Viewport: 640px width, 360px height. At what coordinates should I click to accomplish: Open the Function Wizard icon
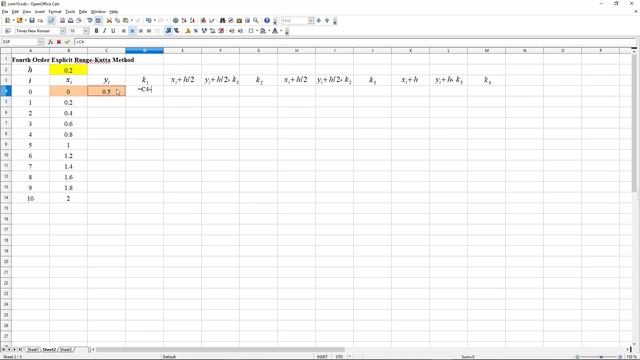pos(50,42)
